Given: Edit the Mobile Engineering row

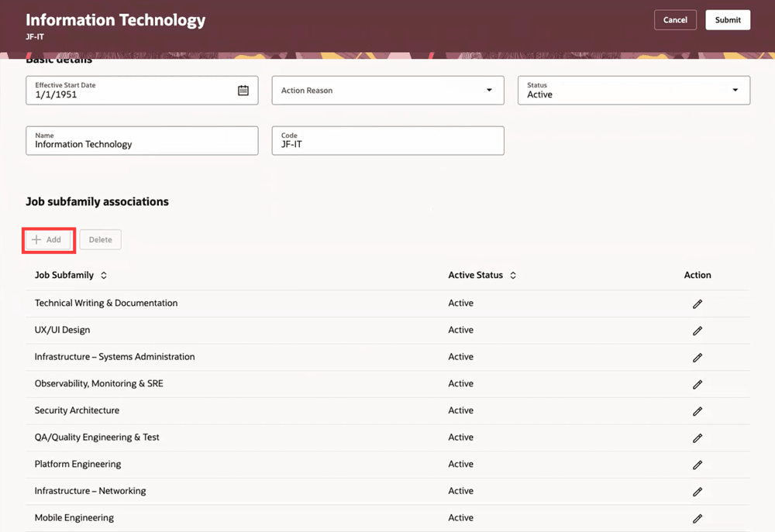Looking at the screenshot, I should pyautogui.click(x=697, y=518).
